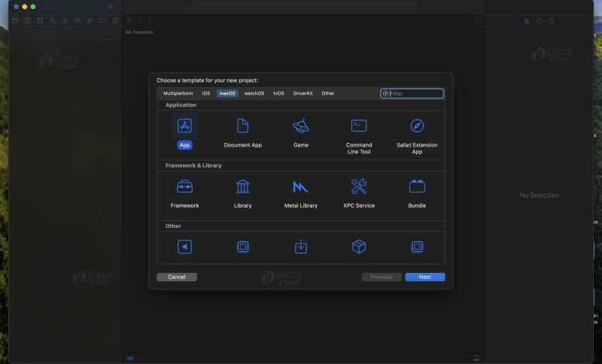Go back with editor's left chevron
The image size is (602, 364).
click(141, 21)
